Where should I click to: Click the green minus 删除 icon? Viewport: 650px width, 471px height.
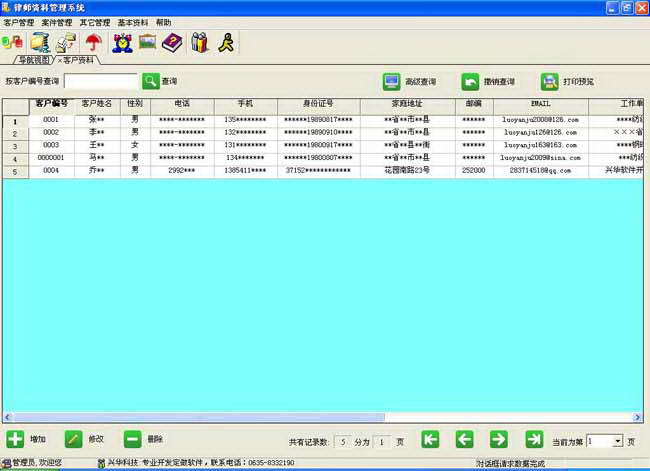point(133,439)
